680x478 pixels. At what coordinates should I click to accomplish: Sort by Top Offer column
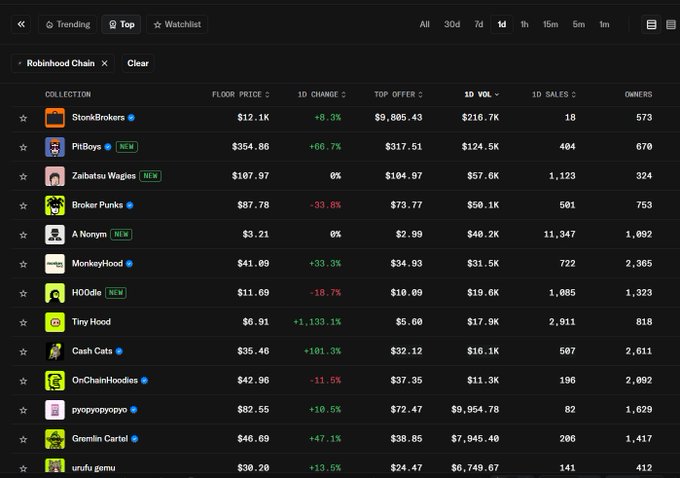pos(398,95)
